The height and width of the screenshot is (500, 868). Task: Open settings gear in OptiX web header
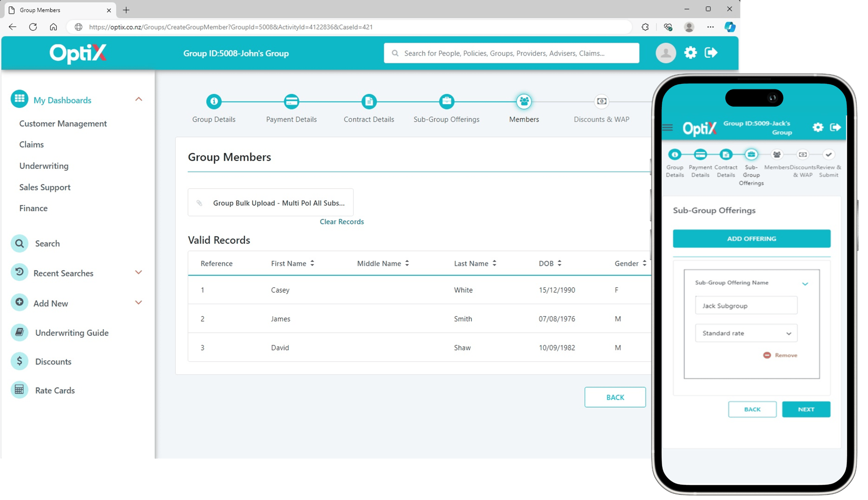[x=690, y=53]
